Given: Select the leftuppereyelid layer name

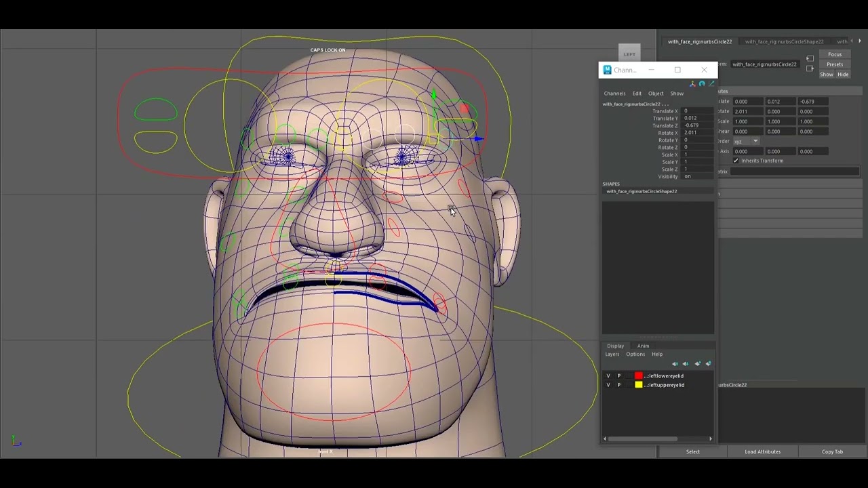Looking at the screenshot, I should [665, 385].
